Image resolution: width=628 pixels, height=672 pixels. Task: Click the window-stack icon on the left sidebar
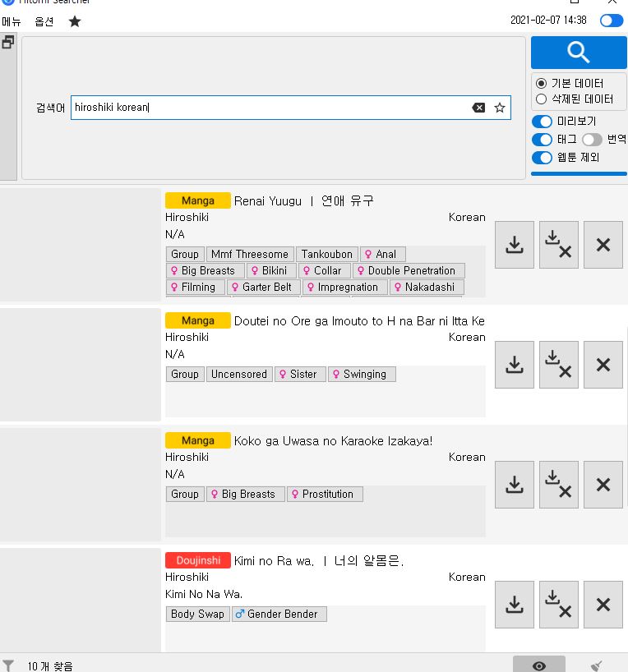click(x=7, y=43)
